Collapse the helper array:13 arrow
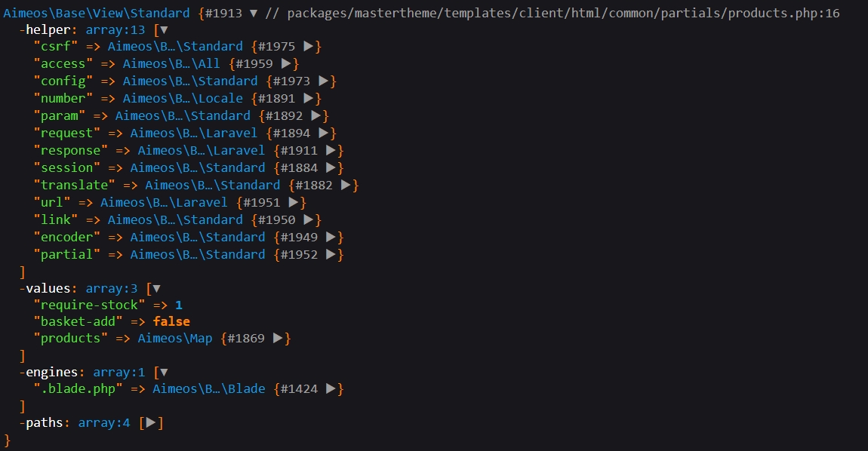 pos(163,30)
